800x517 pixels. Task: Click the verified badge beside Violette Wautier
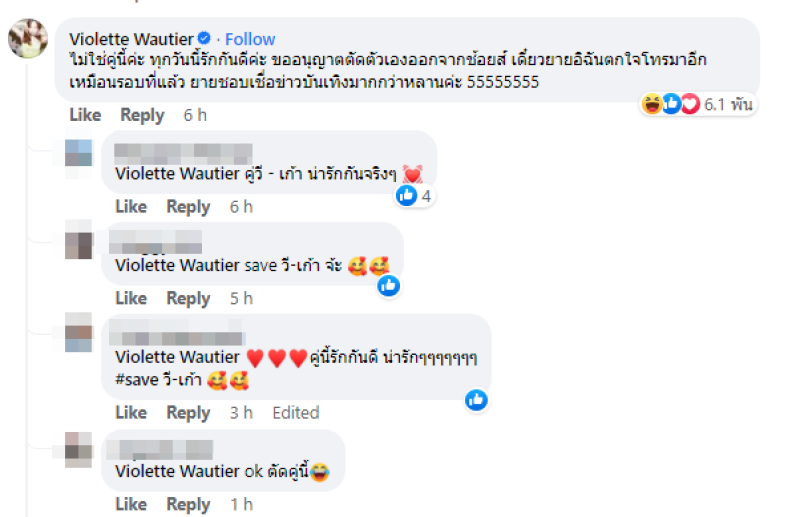coord(204,38)
